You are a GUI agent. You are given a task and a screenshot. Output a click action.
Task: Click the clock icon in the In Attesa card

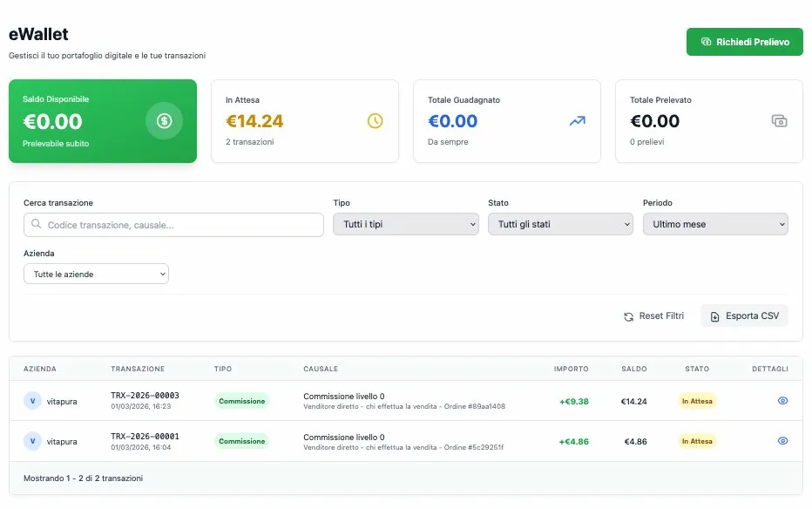point(376,122)
